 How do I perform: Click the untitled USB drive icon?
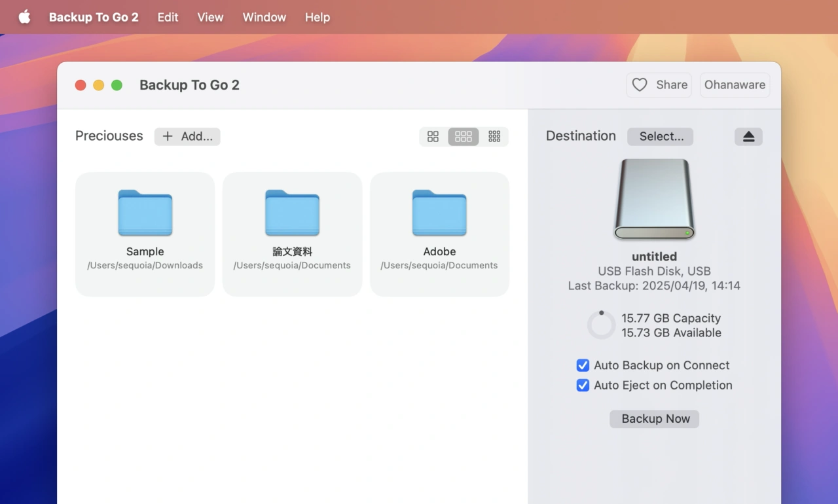[x=653, y=200]
